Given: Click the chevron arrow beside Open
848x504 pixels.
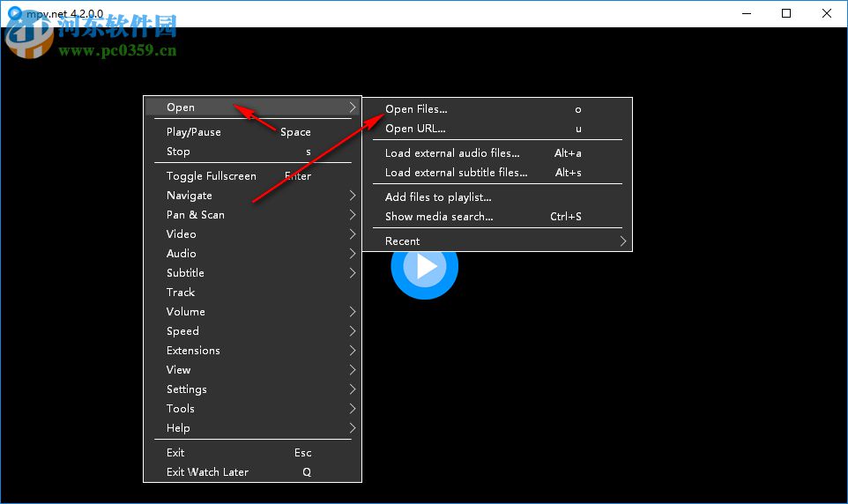Looking at the screenshot, I should coord(353,107).
